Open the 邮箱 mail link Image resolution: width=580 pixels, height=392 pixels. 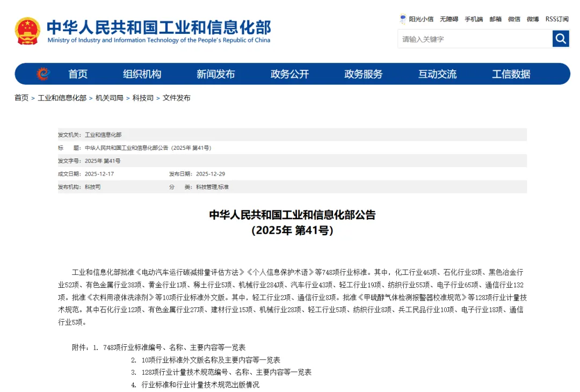pos(495,19)
